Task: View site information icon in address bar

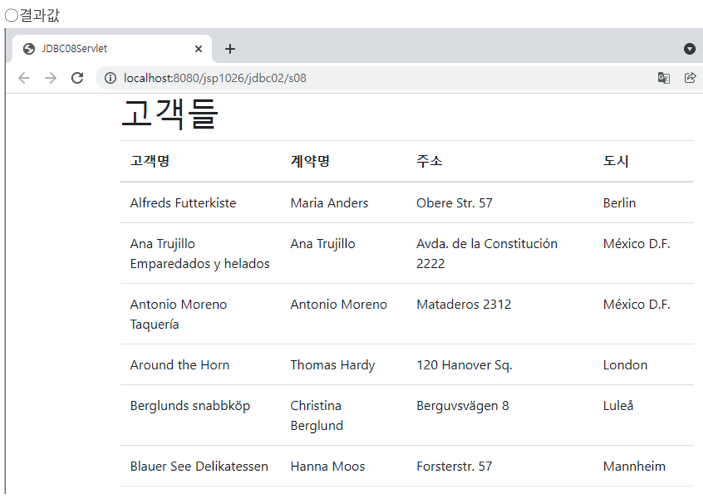Action: pyautogui.click(x=110, y=78)
